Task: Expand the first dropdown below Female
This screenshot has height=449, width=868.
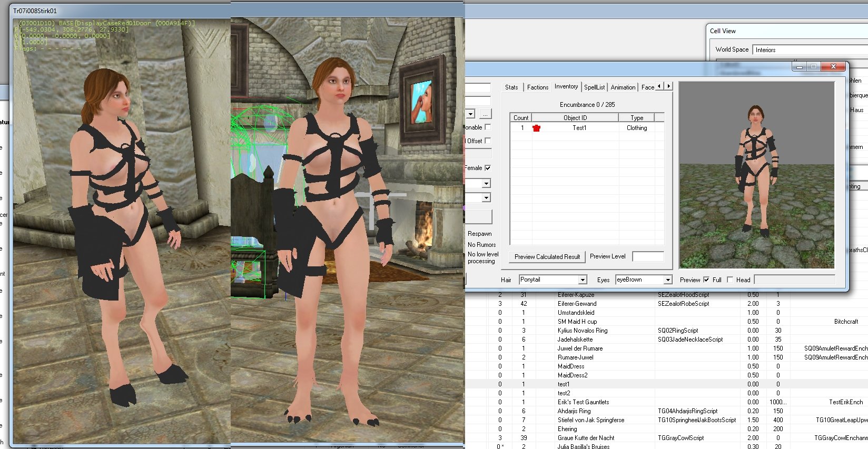Action: coord(486,183)
